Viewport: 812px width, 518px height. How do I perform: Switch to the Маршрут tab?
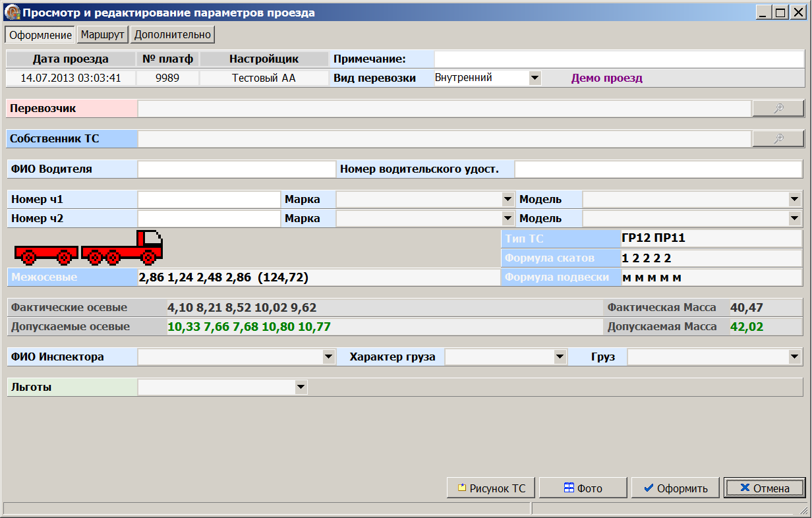pyautogui.click(x=102, y=35)
